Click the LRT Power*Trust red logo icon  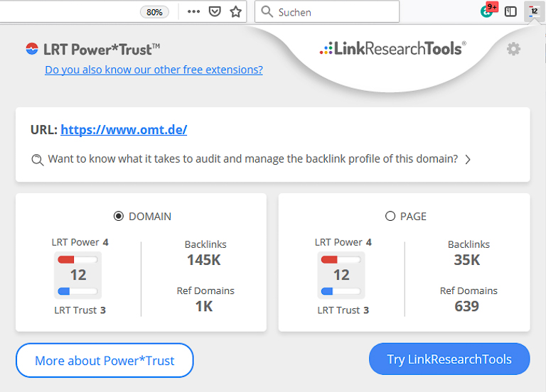(x=32, y=49)
